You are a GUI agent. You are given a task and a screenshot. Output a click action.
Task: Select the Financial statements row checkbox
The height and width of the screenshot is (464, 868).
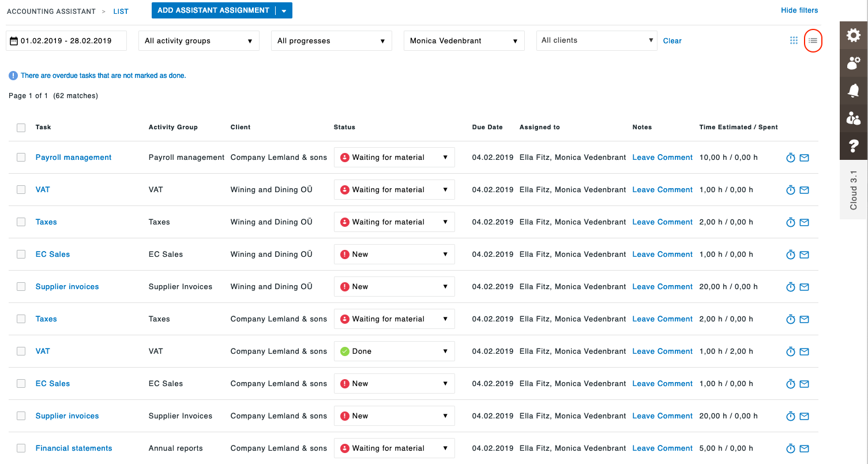point(21,448)
